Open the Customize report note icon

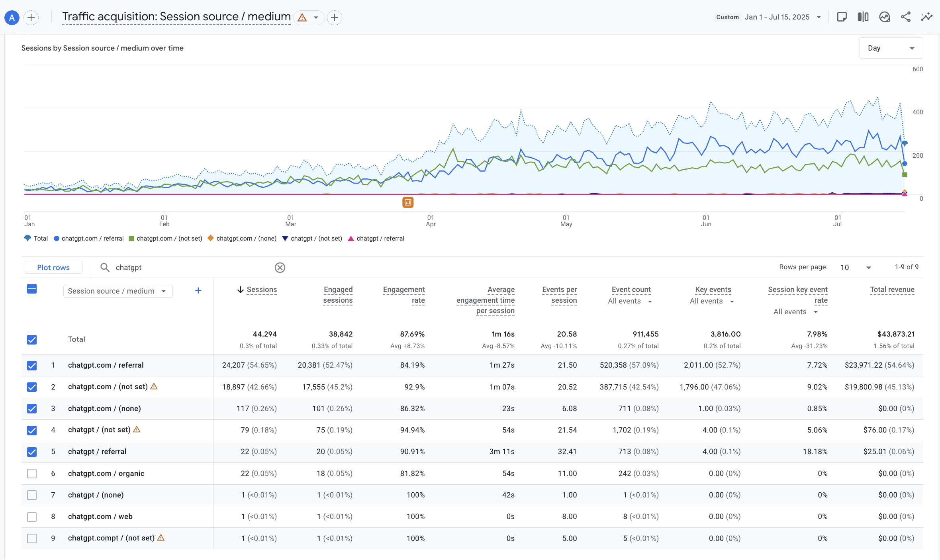(x=842, y=17)
